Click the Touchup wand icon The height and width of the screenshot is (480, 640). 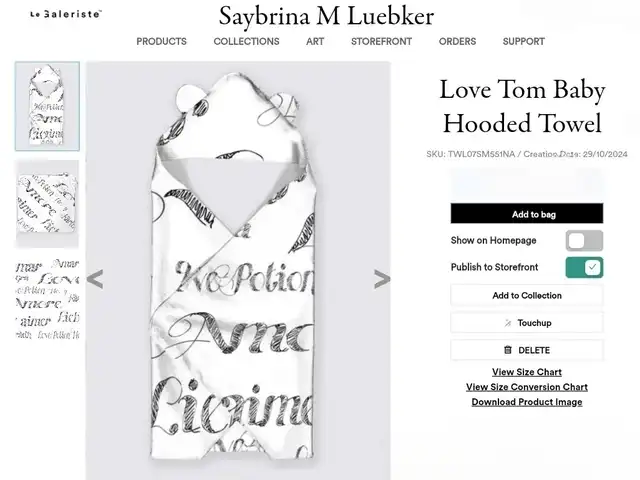tap(507, 323)
